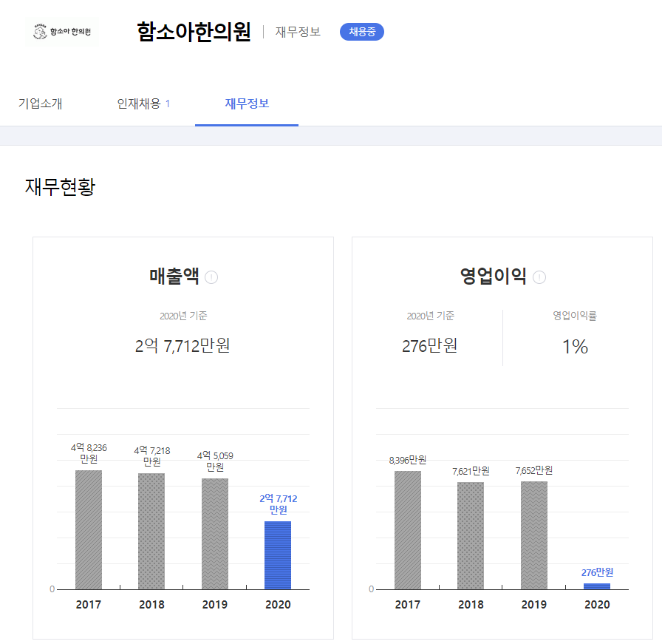Click the 재무현황 section heading
662x644 pixels.
click(61, 187)
